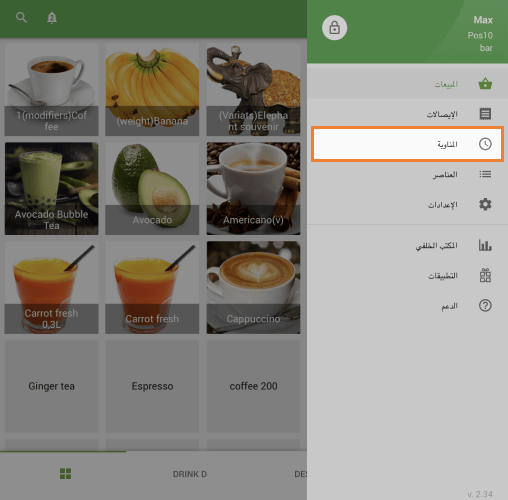508x500 pixels.
Task: Select the coffee 200 item
Action: 253,386
